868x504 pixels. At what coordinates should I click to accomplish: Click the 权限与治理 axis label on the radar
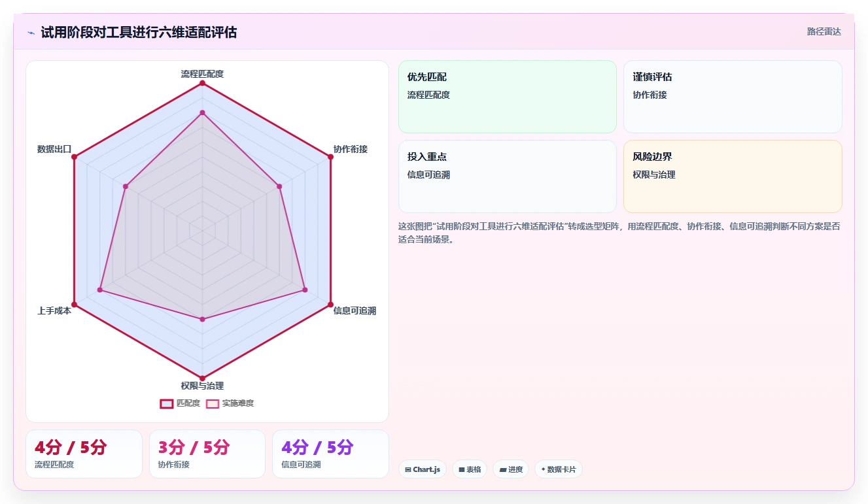point(202,386)
